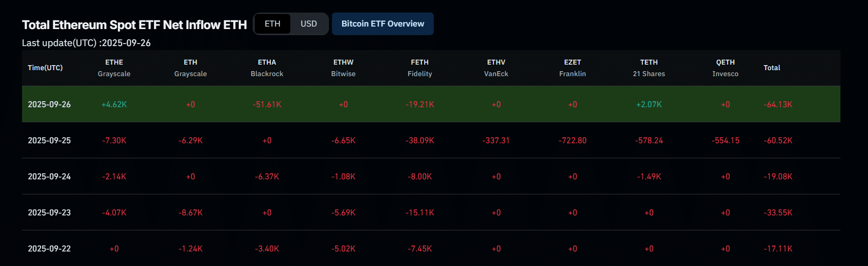Click the QETH Invesco column header

(725, 68)
